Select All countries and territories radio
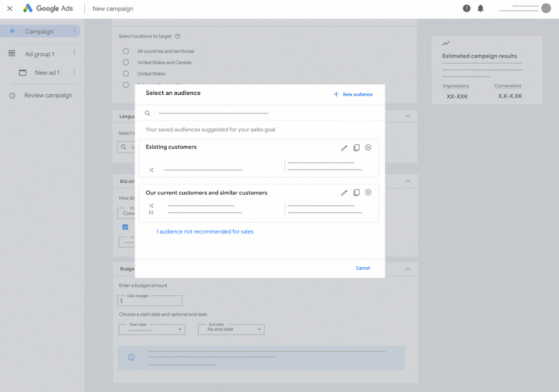Image resolution: width=559 pixels, height=392 pixels. tap(126, 51)
